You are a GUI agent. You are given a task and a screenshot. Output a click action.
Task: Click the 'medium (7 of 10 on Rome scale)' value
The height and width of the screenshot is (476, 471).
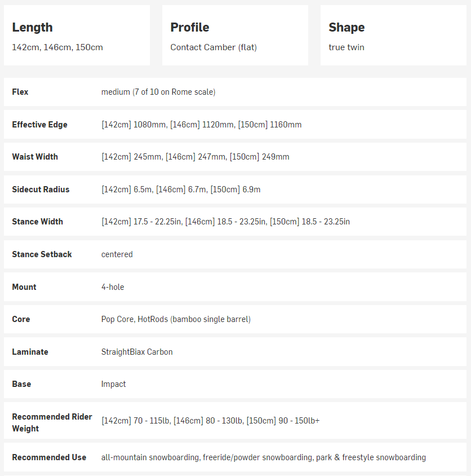point(158,92)
